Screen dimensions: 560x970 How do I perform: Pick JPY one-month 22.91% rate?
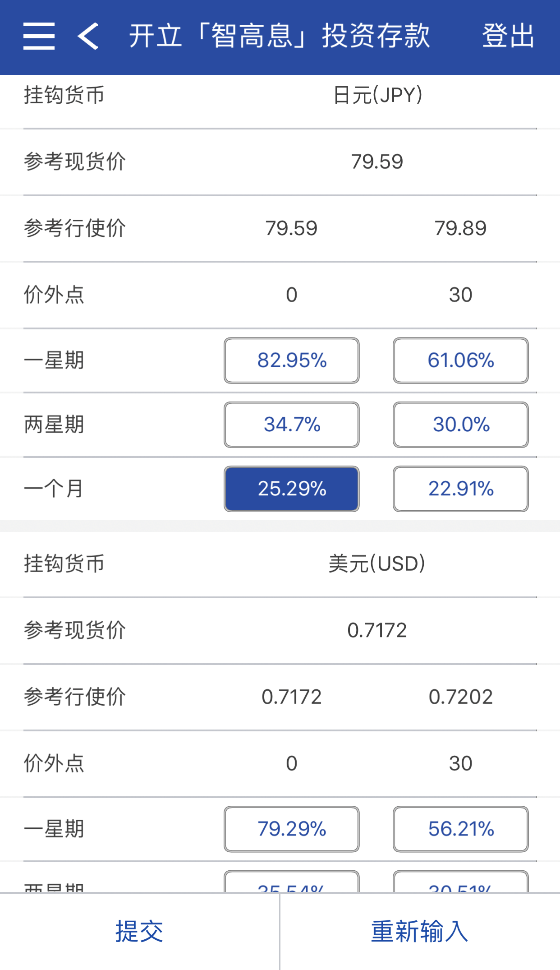[460, 489]
